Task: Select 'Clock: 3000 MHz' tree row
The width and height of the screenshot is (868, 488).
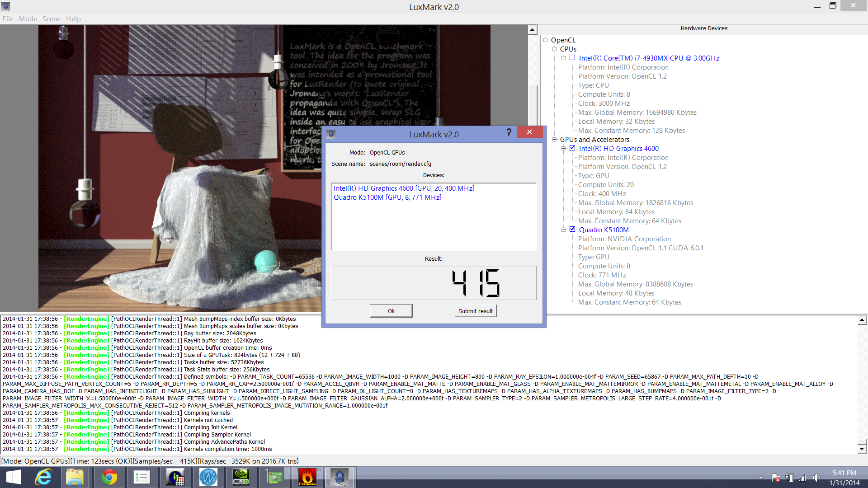Action: pyautogui.click(x=604, y=103)
